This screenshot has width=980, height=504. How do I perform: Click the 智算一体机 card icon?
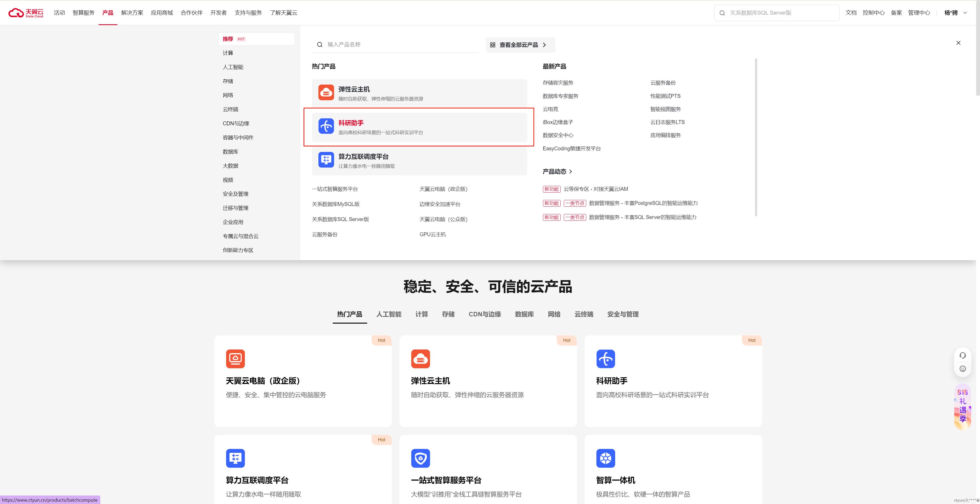(606, 458)
